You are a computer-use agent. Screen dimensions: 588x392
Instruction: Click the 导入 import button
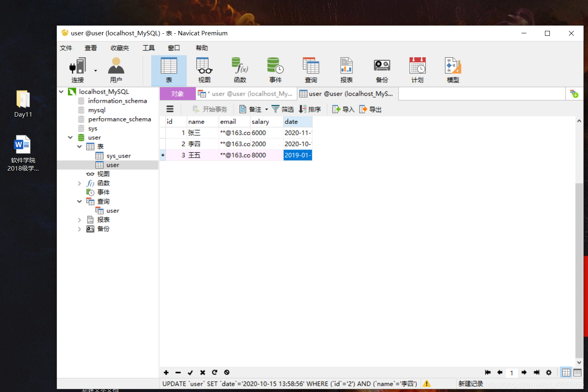[343, 109]
